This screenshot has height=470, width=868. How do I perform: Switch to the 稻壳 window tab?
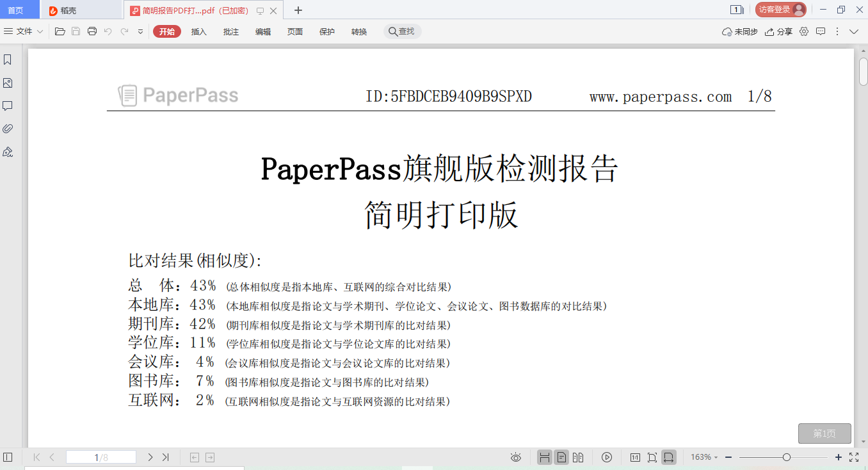coord(81,10)
